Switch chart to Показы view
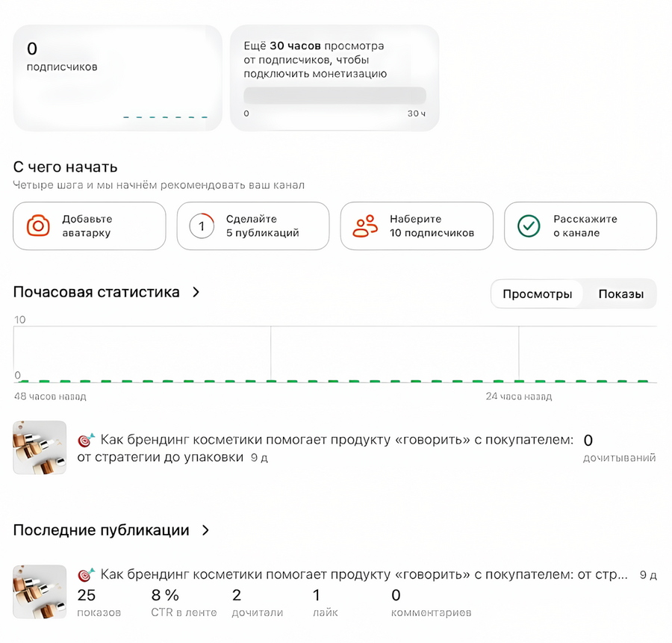This screenshot has width=672, height=643. click(620, 294)
